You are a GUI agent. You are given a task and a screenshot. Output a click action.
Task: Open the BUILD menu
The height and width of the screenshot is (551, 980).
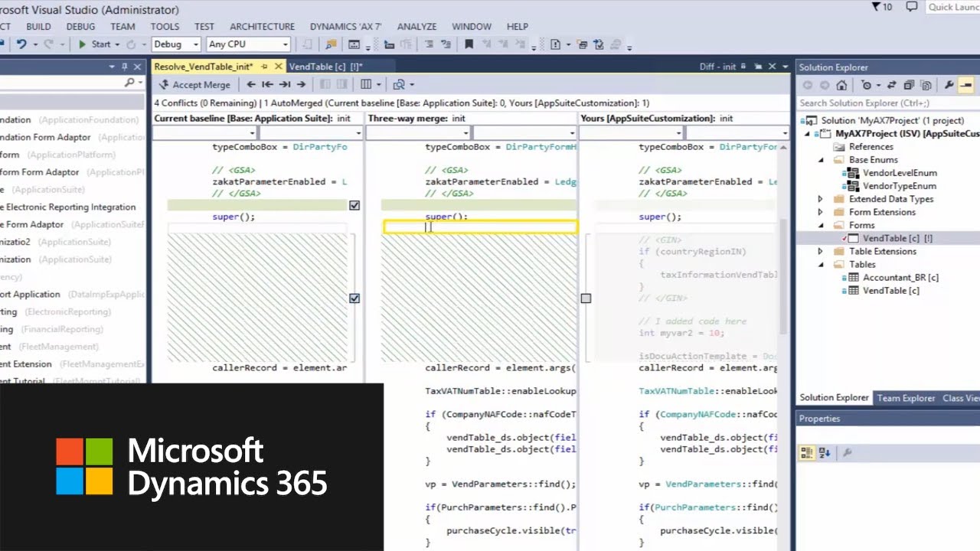[38, 26]
